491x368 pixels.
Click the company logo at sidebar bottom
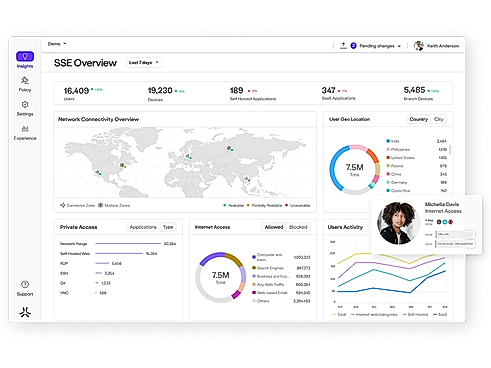[x=25, y=312]
